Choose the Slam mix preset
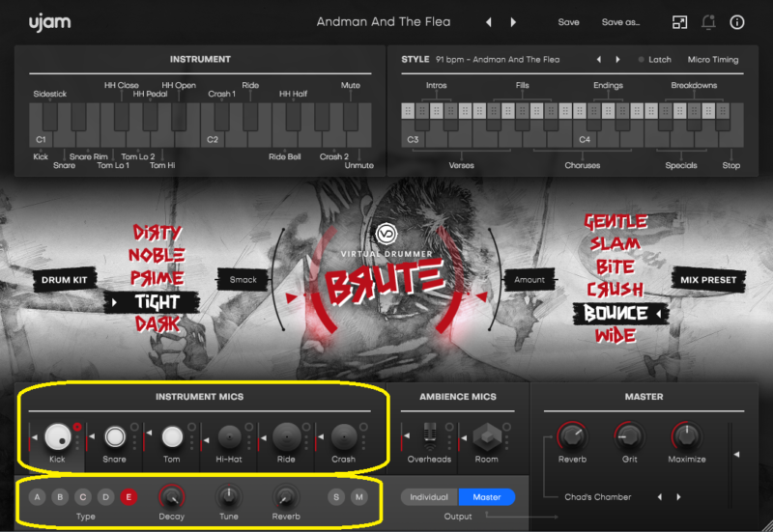Image resolution: width=773 pixels, height=532 pixels. coord(616,244)
